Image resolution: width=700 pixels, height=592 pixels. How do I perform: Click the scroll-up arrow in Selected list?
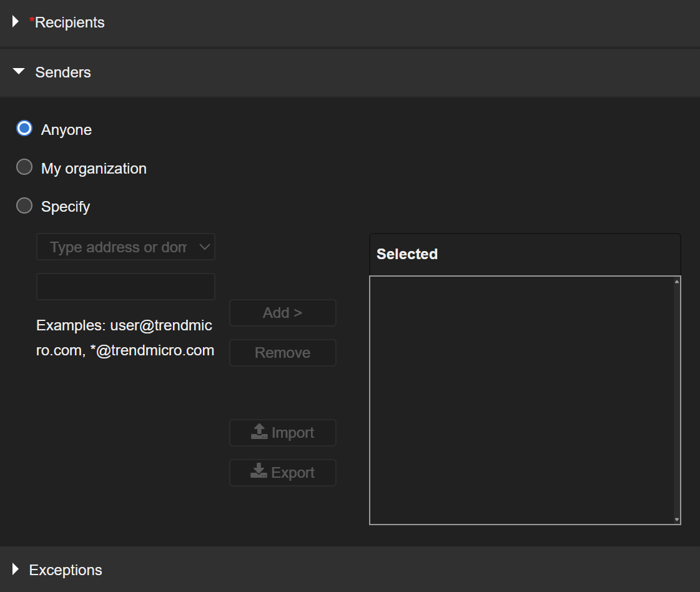click(677, 282)
